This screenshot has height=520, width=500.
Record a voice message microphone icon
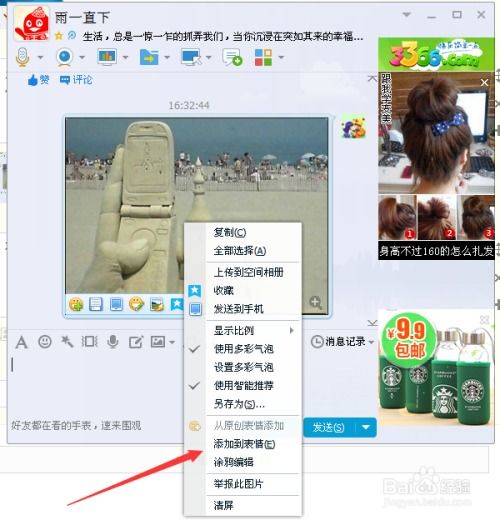tap(113, 342)
